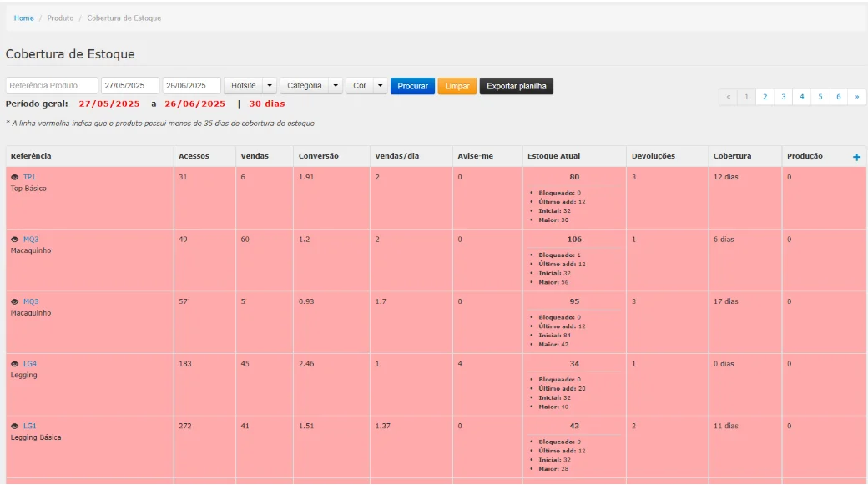The height and width of the screenshot is (485, 868).
Task: Click the blue plus icon in table header
Action: (856, 157)
